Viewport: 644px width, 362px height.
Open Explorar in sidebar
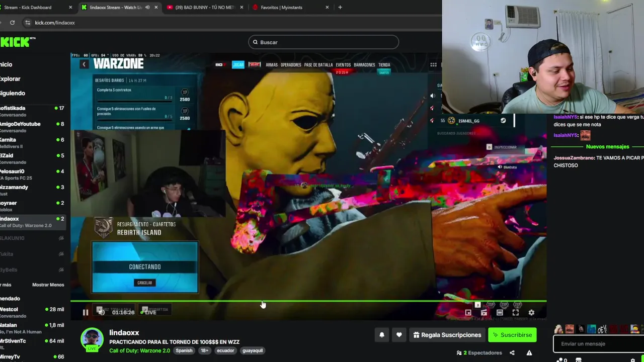point(10,79)
